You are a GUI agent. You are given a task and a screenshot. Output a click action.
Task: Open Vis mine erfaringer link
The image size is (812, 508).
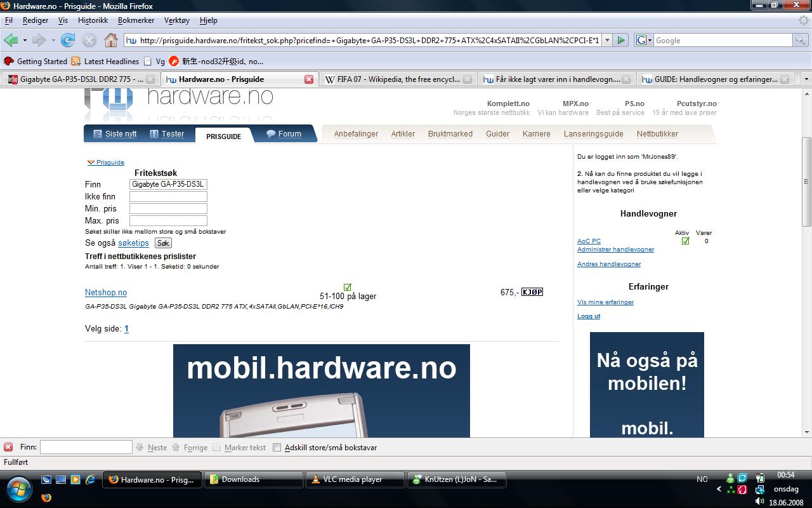605,302
